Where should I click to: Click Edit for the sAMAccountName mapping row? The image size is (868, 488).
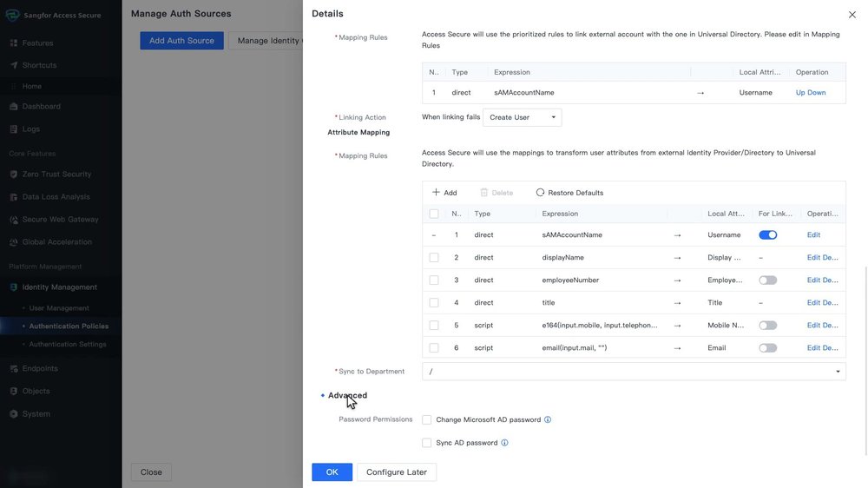[813, 234]
